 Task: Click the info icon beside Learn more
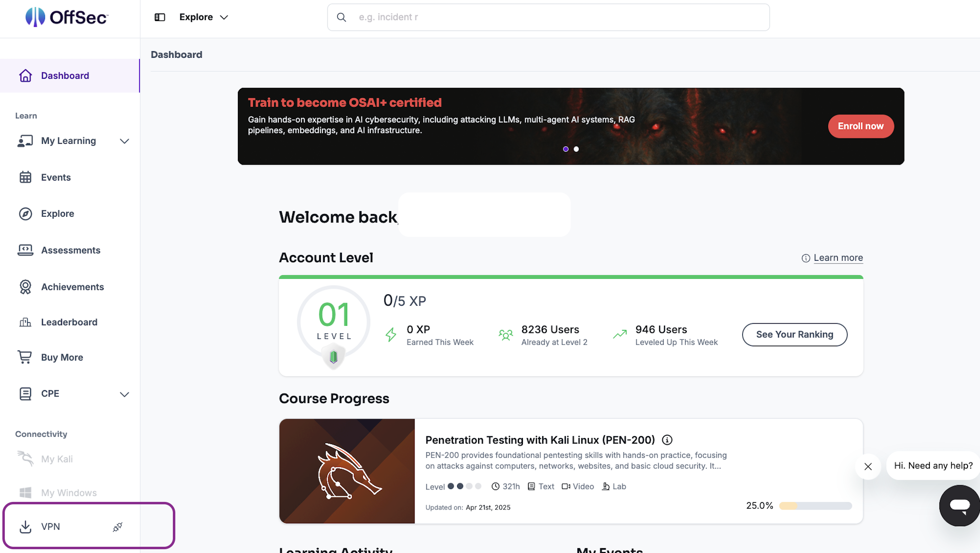coord(806,258)
